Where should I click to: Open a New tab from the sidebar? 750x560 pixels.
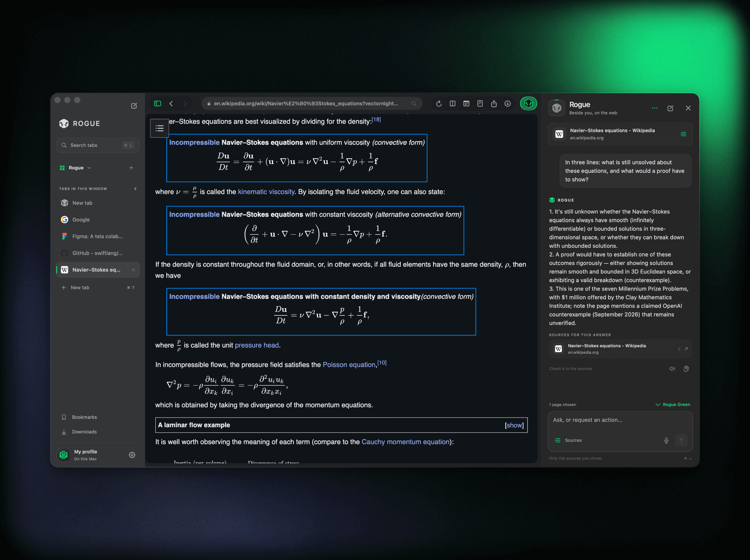97,287
